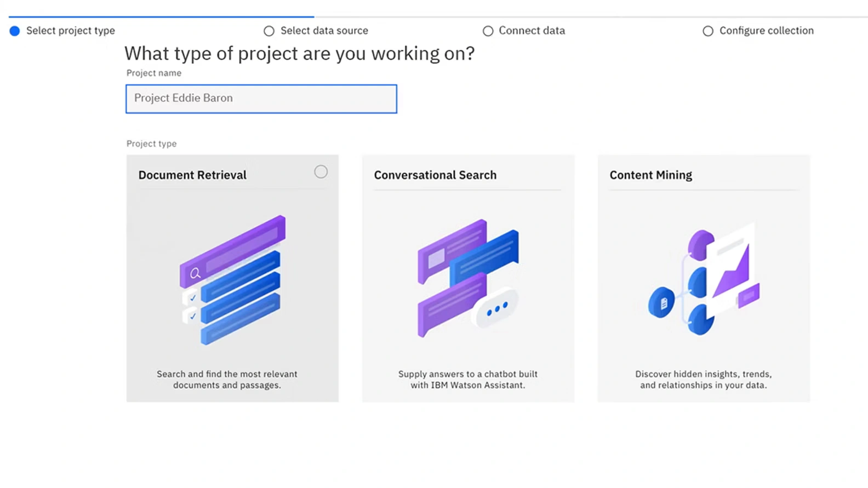Go to the 'Select data source' step label
868x488 pixels.
(x=324, y=31)
